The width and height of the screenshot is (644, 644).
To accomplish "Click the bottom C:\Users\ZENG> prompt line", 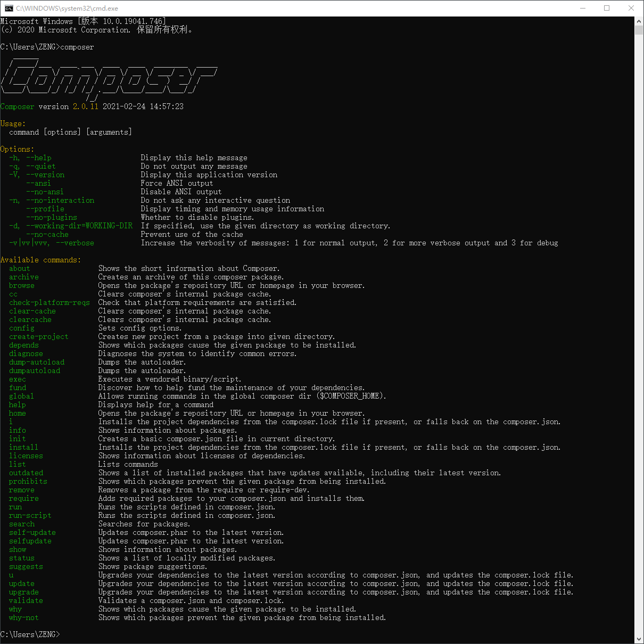I will (30, 634).
